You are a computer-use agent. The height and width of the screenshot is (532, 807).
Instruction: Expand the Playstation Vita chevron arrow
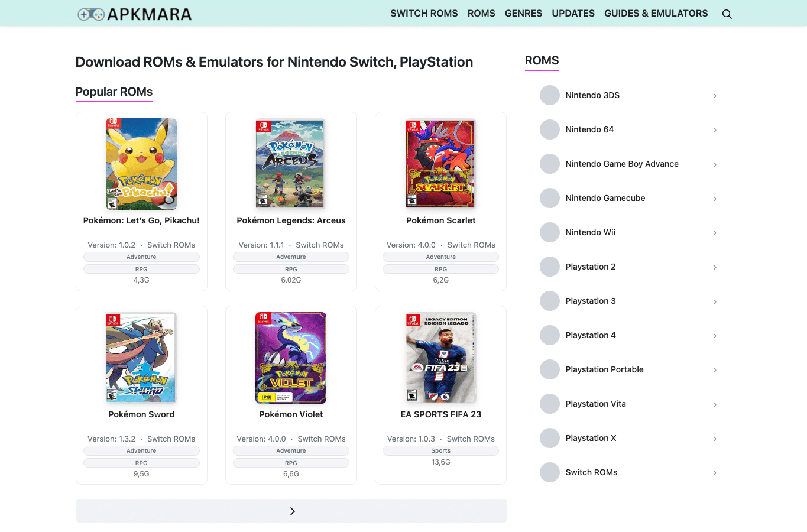(x=715, y=404)
